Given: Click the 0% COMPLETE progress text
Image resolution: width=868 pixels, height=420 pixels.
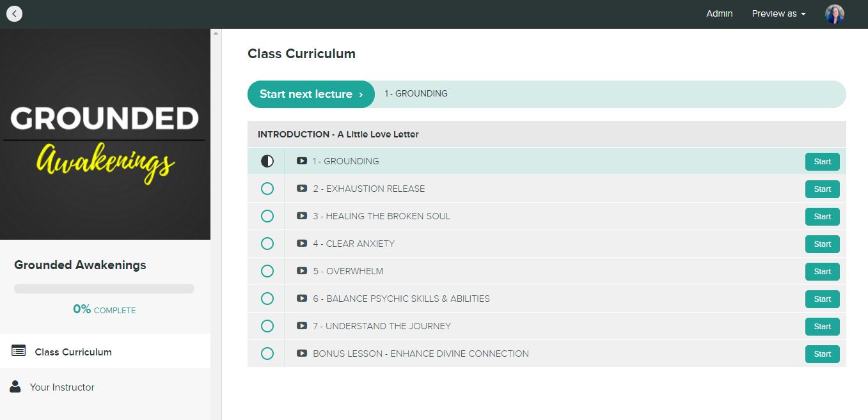Looking at the screenshot, I should pos(104,309).
